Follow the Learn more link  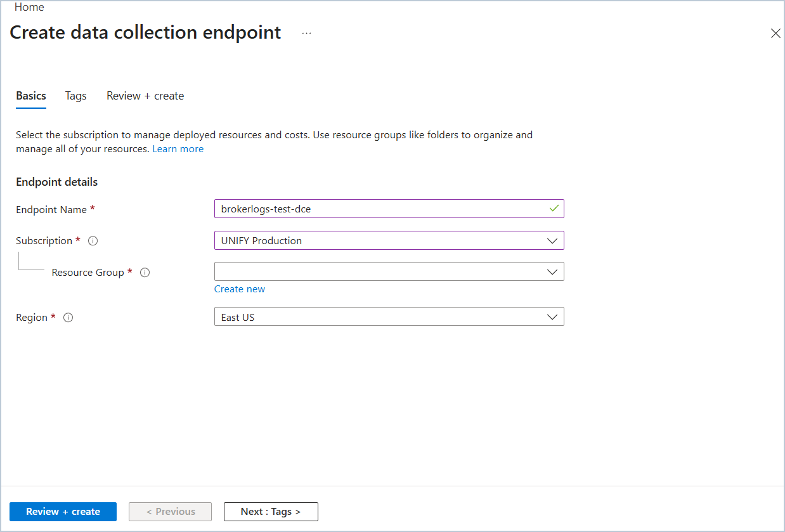click(x=178, y=149)
